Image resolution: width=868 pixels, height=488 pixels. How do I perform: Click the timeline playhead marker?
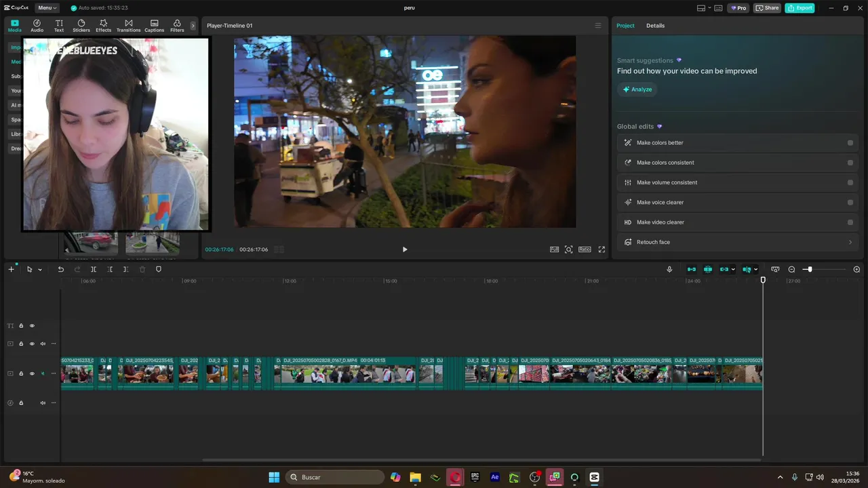click(763, 280)
